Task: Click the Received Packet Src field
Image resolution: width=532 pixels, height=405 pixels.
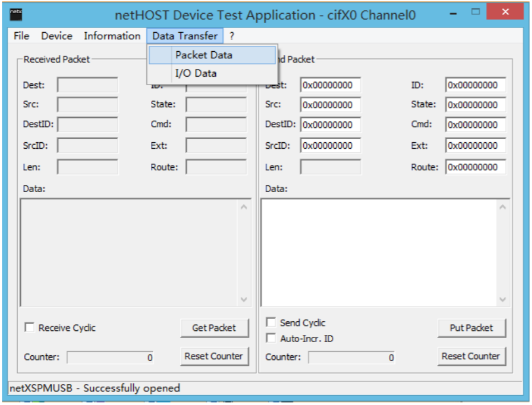Action: (87, 105)
